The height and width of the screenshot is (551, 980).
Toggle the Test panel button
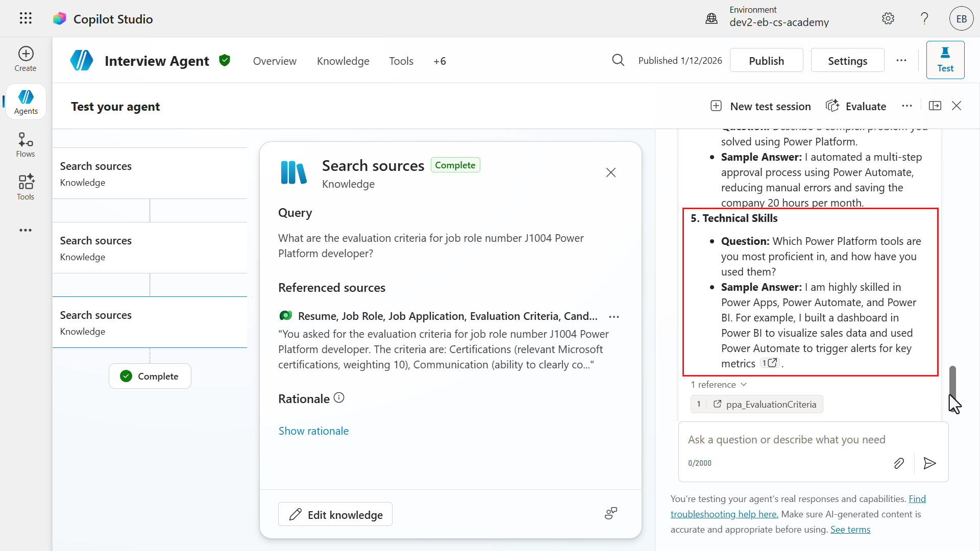[x=945, y=60]
